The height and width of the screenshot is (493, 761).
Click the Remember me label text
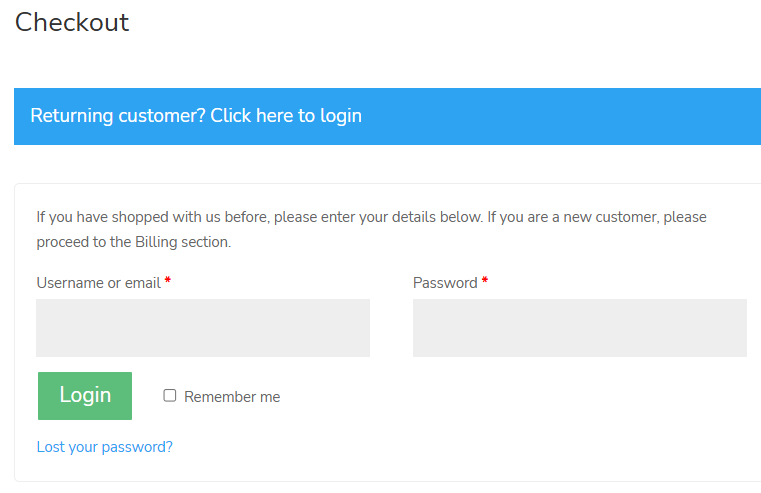pyautogui.click(x=232, y=397)
